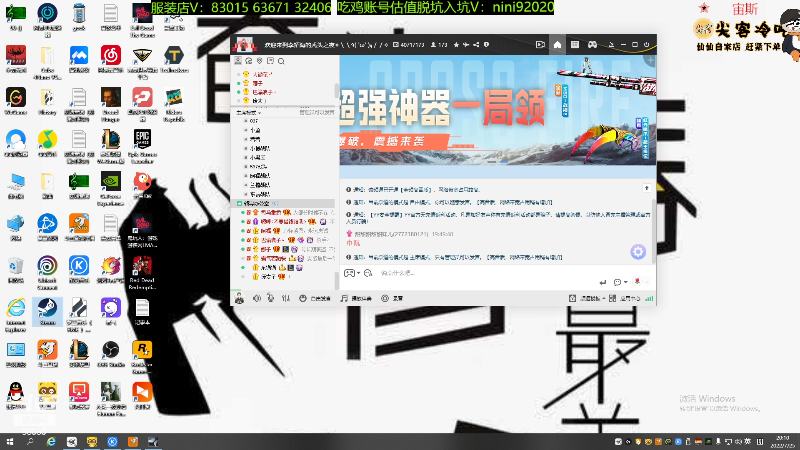Select the highlighted current channel row
This screenshot has height=450, width=800.
pyautogui.click(x=283, y=203)
